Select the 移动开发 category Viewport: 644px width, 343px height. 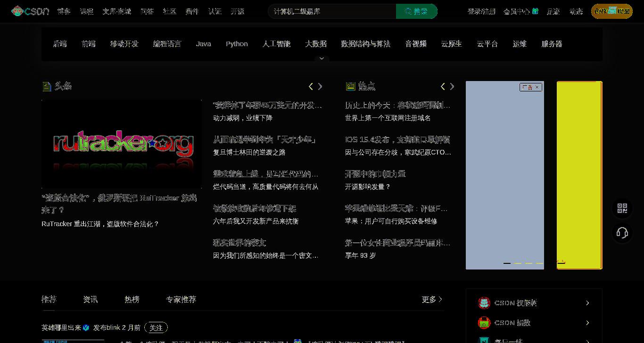(x=124, y=44)
